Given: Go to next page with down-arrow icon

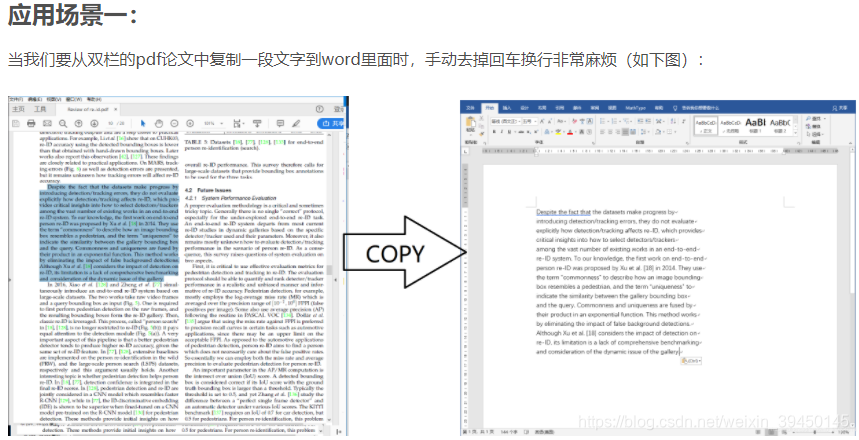Looking at the screenshot, I should [x=94, y=123].
